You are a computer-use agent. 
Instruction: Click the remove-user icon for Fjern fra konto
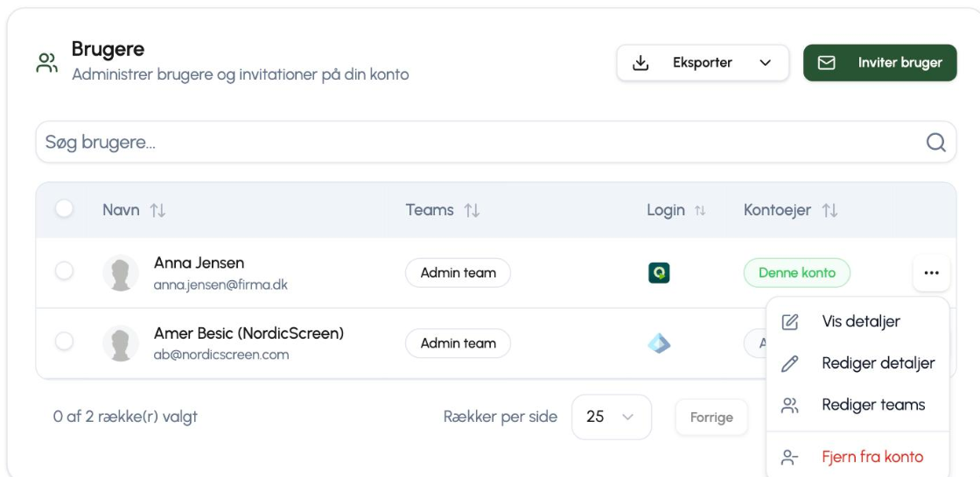tap(790, 457)
